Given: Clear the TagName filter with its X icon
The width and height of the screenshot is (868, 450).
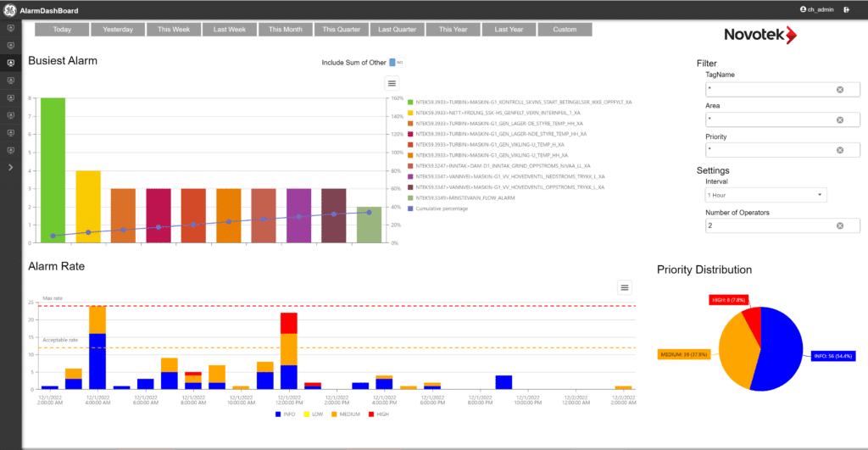Looking at the screenshot, I should pyautogui.click(x=840, y=90).
